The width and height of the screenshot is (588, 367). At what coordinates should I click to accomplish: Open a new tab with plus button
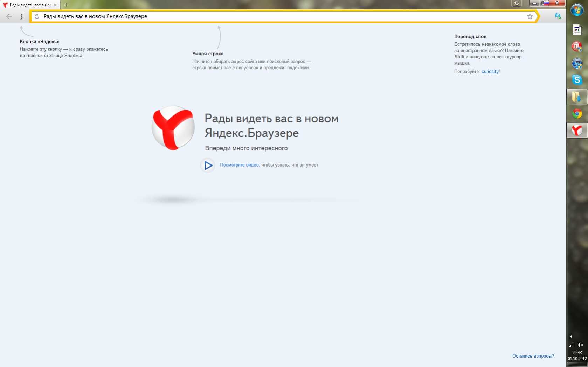pos(66,5)
